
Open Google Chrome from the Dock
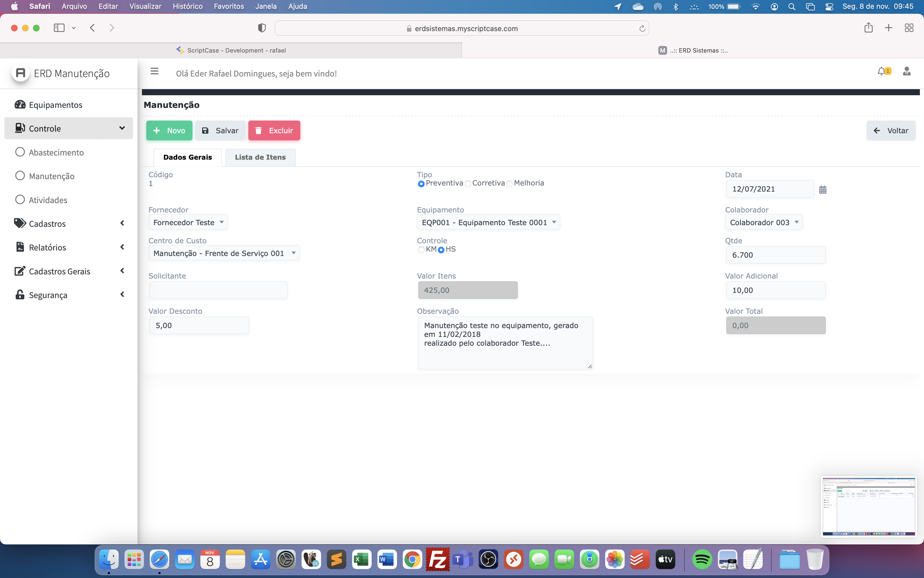[x=413, y=560]
